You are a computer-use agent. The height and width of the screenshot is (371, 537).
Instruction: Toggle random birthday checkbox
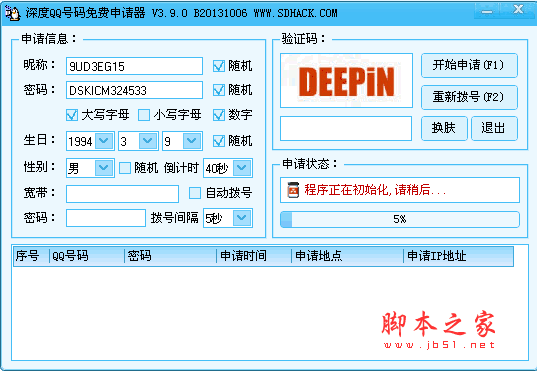(218, 141)
